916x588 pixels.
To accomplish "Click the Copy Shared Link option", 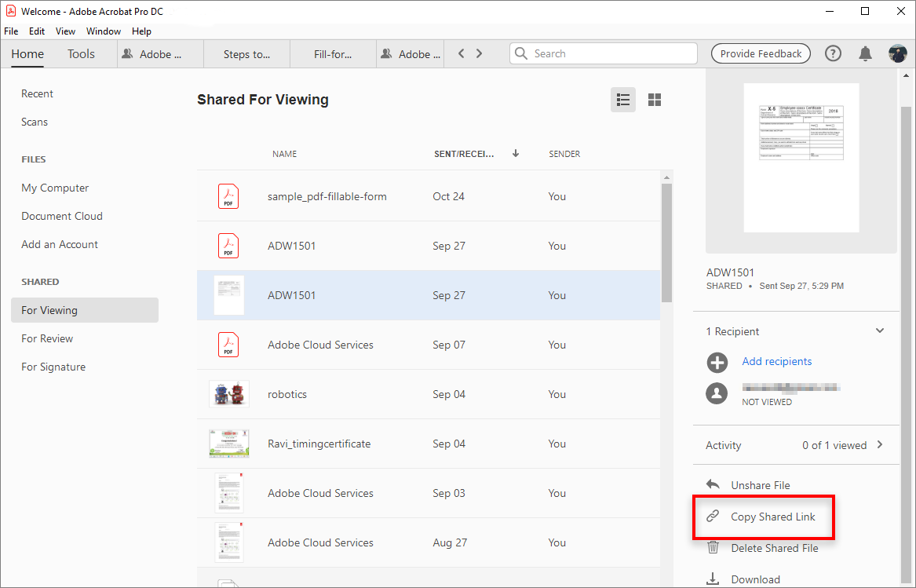I will click(772, 517).
